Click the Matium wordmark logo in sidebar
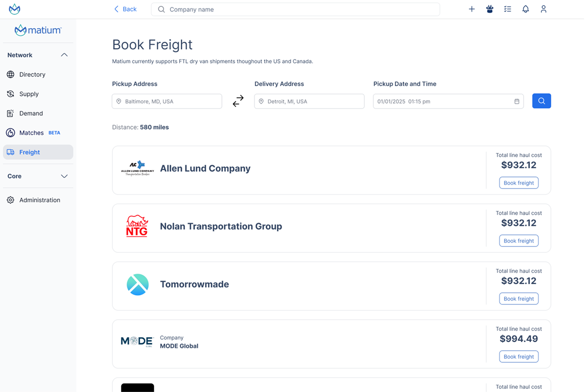 tap(38, 30)
